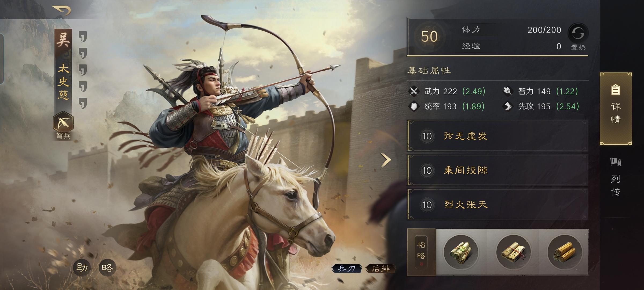The image size is (644, 290).
Task: Select the green-tied scroll 韬略 item
Action: point(461,252)
